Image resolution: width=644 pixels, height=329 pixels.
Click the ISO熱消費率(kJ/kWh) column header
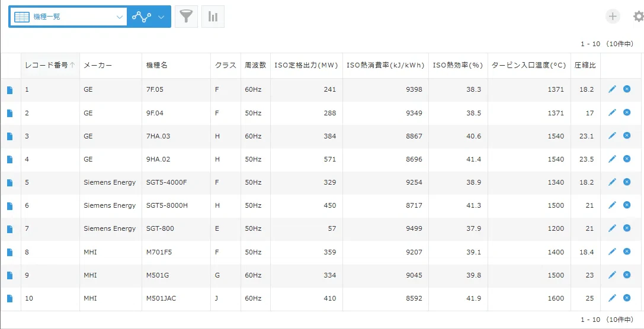click(385, 65)
